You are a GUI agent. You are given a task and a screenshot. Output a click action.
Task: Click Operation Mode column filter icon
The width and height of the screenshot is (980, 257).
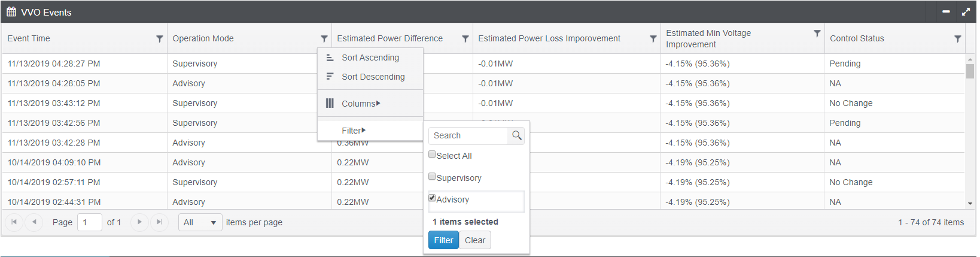click(x=324, y=39)
